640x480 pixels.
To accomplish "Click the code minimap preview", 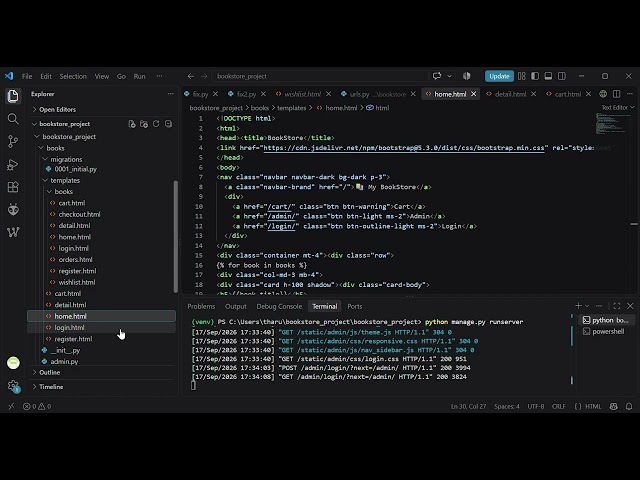I will [x=613, y=123].
